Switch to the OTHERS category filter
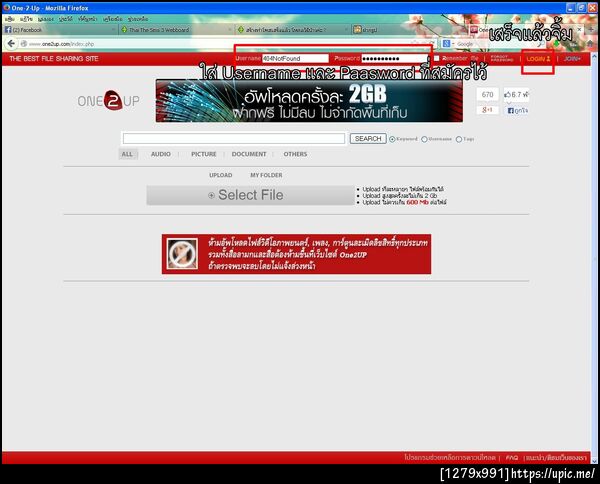 (295, 154)
